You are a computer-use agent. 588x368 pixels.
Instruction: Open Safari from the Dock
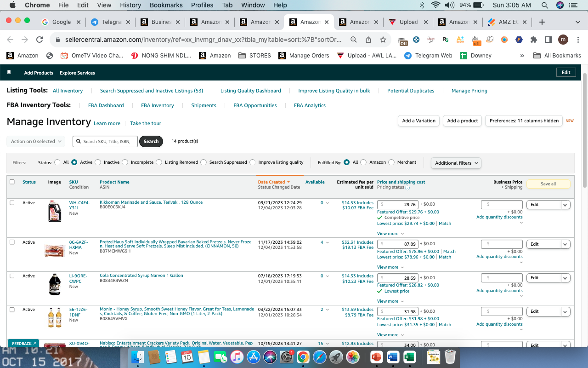(320, 356)
